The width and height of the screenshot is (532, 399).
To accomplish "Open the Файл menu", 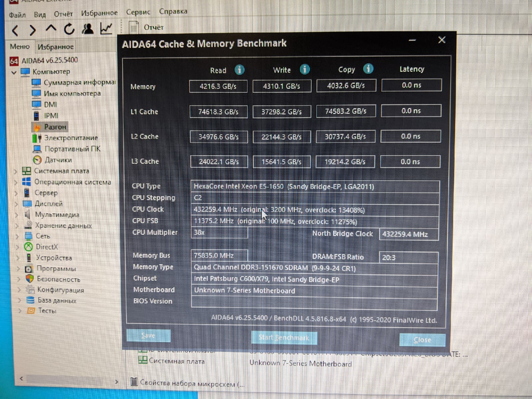I will point(17,15).
